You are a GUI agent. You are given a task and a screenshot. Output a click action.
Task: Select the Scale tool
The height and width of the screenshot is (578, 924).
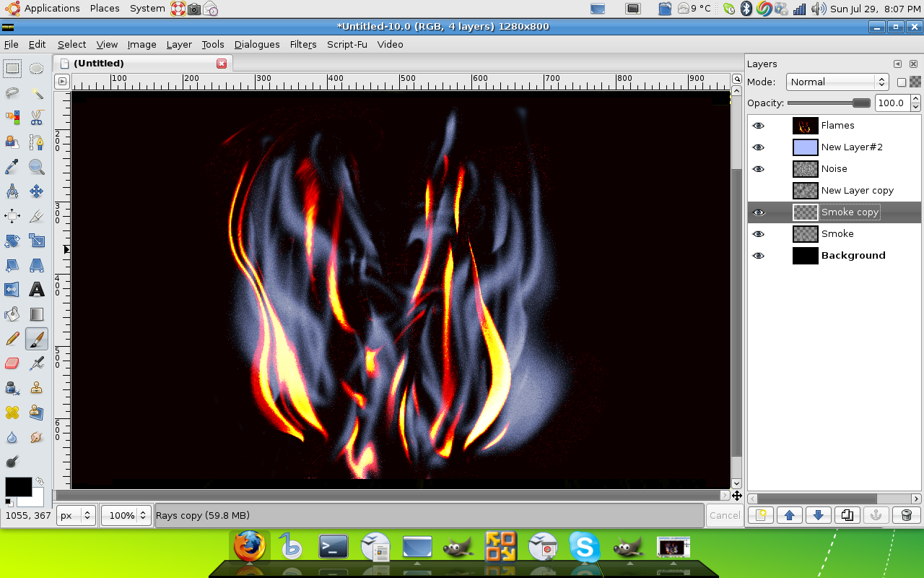[36, 241]
